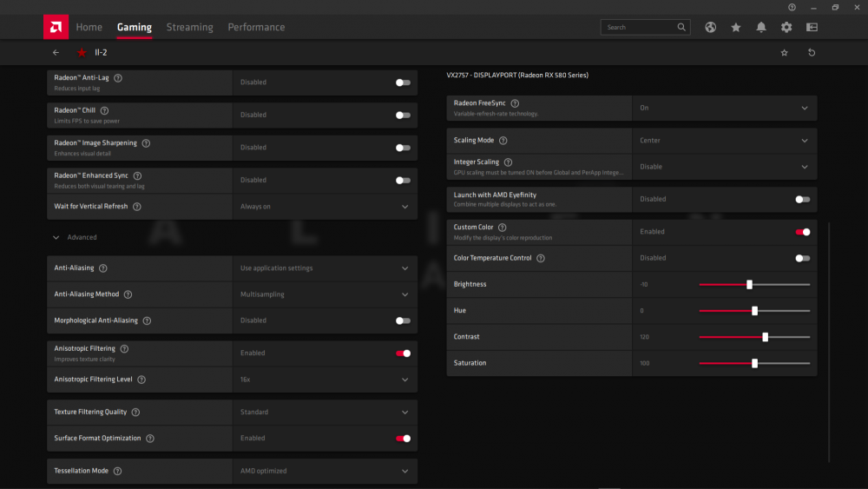Viewport: 868px width, 489px height.
Task: Reset game profile with the reset icon
Action: coord(812,52)
